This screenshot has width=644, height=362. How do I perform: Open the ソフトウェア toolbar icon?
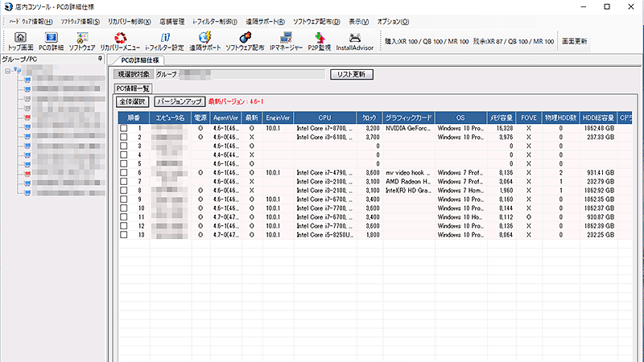(x=82, y=42)
